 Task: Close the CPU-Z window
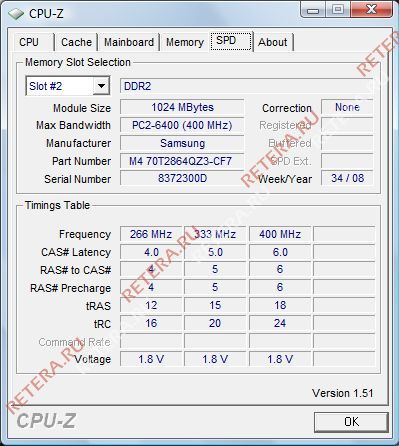(371, 10)
